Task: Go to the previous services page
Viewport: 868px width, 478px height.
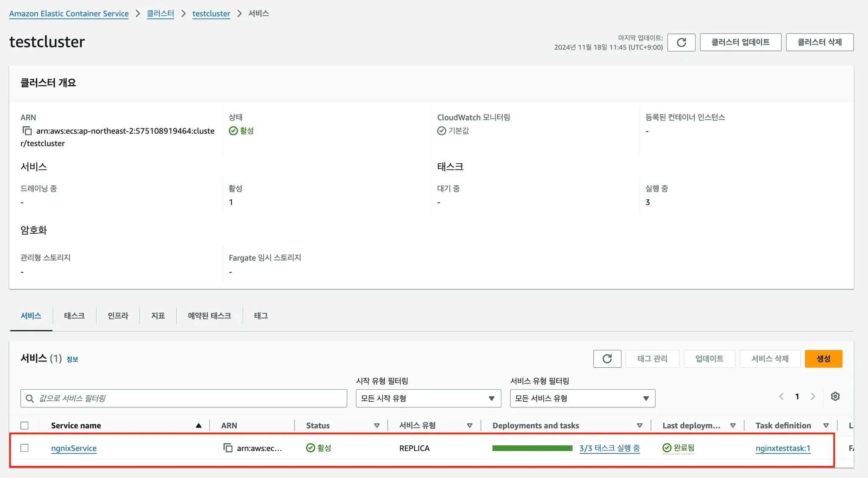Action: click(x=781, y=397)
